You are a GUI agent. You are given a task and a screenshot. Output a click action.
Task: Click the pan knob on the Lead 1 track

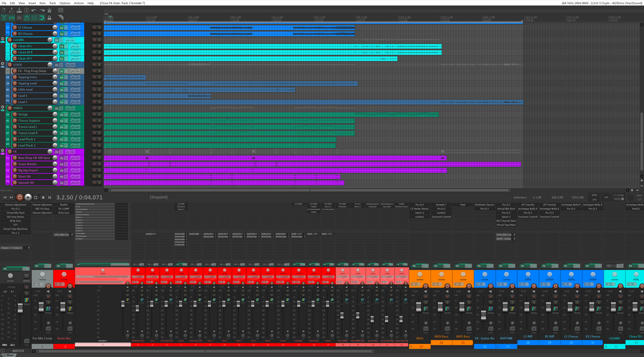pos(54,95)
